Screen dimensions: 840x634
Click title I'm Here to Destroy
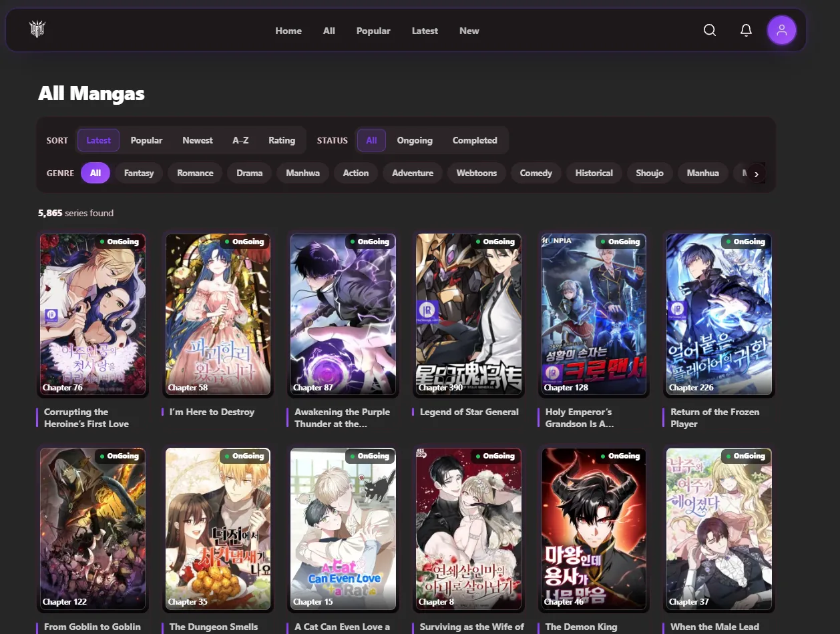coord(212,412)
